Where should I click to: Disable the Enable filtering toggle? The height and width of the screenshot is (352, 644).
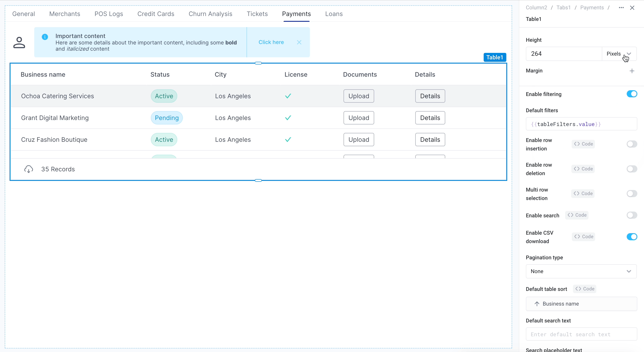click(632, 94)
